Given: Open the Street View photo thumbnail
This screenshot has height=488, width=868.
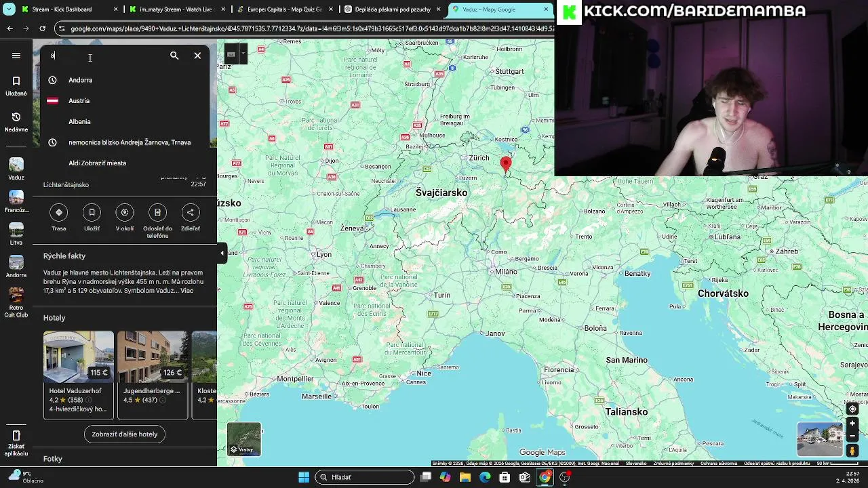Looking at the screenshot, I should point(819,439).
